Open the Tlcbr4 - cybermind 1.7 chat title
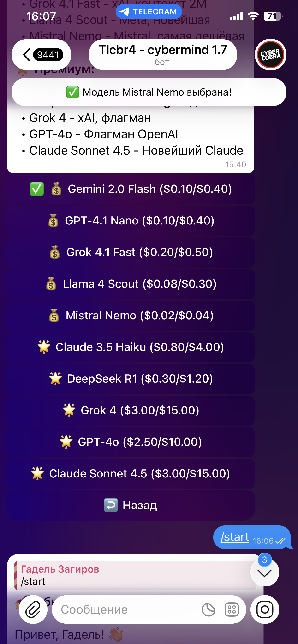This screenshot has width=298, height=644. (x=163, y=54)
